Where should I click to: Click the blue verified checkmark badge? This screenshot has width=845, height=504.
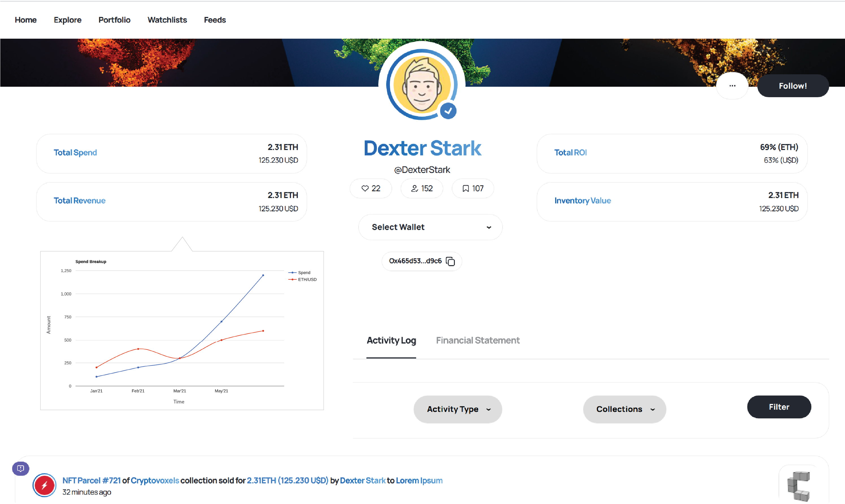[x=448, y=111]
